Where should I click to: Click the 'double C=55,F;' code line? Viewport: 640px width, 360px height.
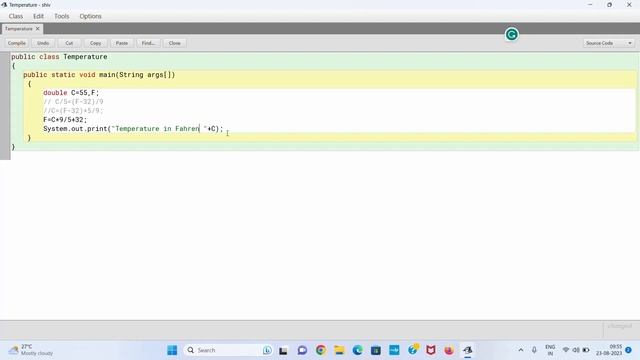click(71, 93)
